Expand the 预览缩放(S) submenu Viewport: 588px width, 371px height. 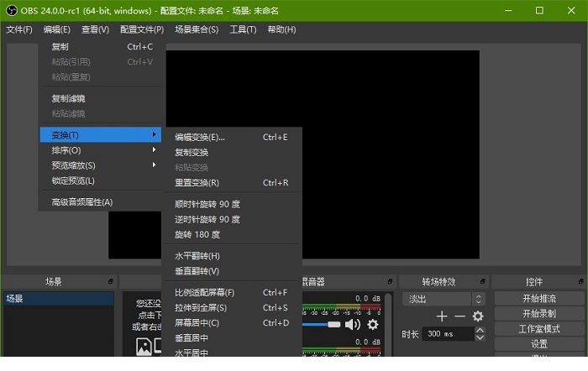coord(101,165)
